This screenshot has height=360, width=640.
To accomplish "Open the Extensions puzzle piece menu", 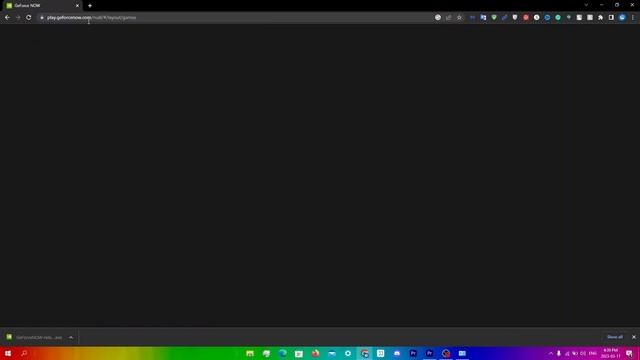I will (x=600, y=18).
